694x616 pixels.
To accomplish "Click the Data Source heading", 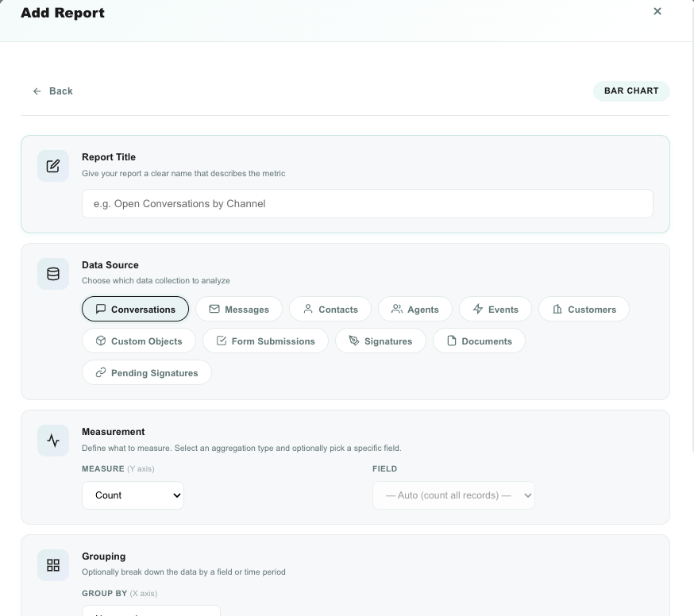I will tap(110, 265).
